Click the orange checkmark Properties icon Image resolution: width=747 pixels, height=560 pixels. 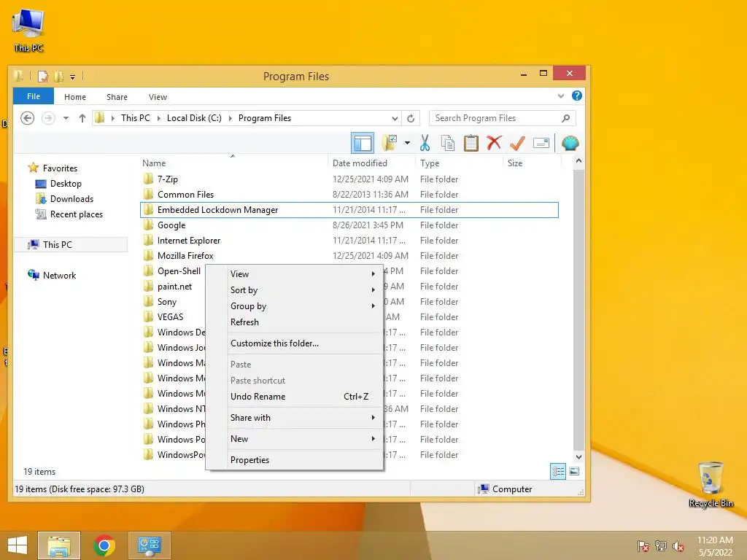(x=517, y=143)
